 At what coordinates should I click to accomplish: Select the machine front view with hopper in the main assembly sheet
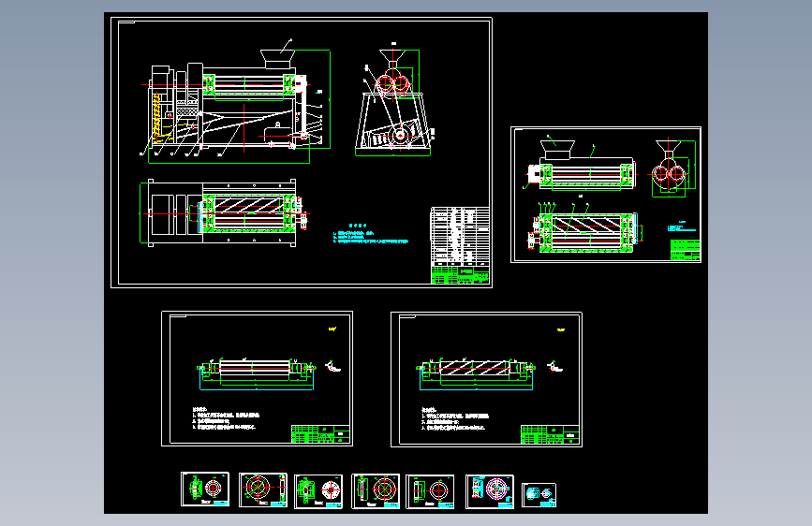pos(236,101)
